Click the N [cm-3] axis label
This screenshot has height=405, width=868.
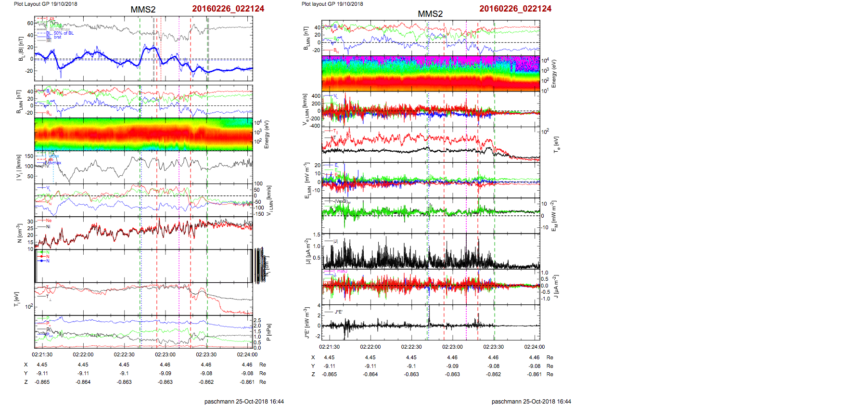pyautogui.click(x=19, y=233)
